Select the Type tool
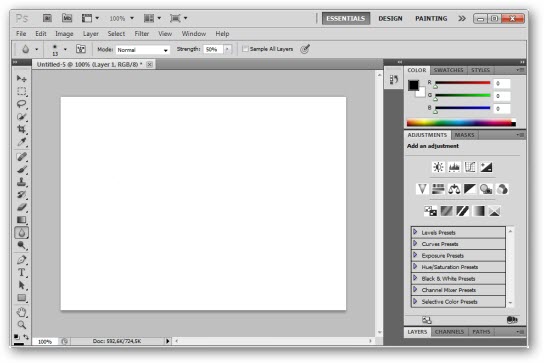This screenshot has width=544, height=363. [x=22, y=272]
